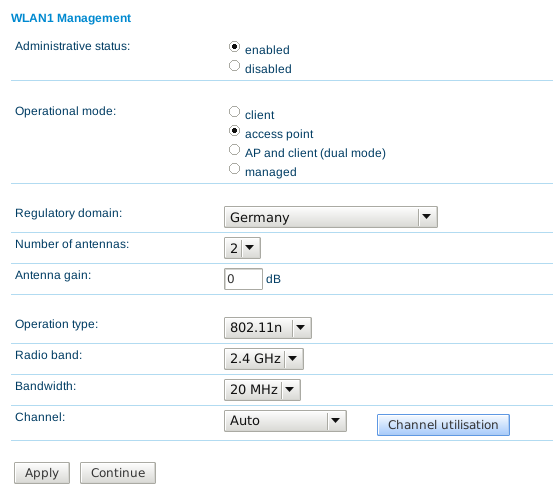Select the disabled administrative status radio
This screenshot has height=498, width=553.
point(234,66)
